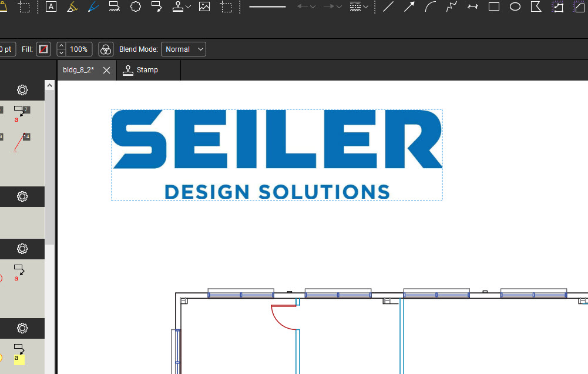
Task: Select the Highlight tool
Action: click(x=72, y=6)
